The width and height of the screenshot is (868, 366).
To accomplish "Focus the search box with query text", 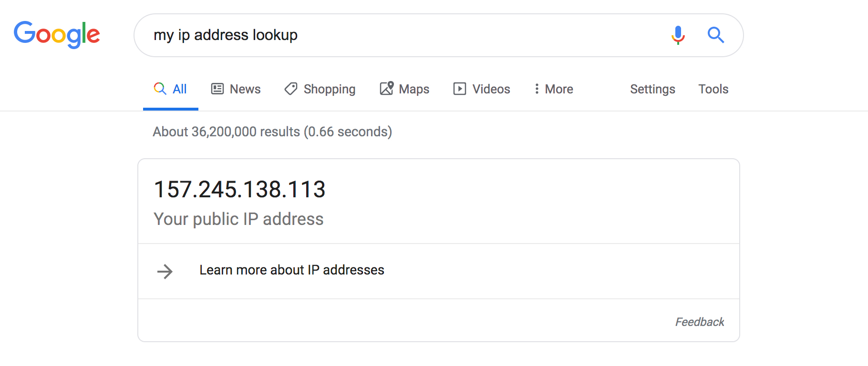I will (x=405, y=35).
